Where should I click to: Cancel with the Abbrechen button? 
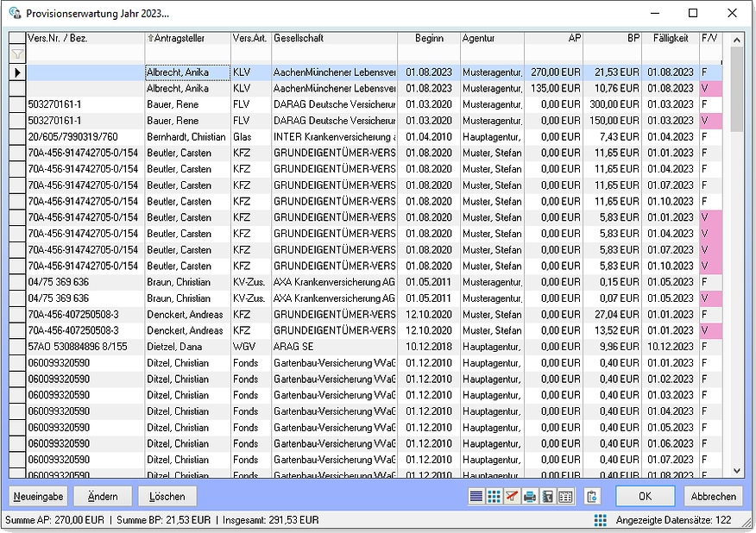(x=714, y=497)
